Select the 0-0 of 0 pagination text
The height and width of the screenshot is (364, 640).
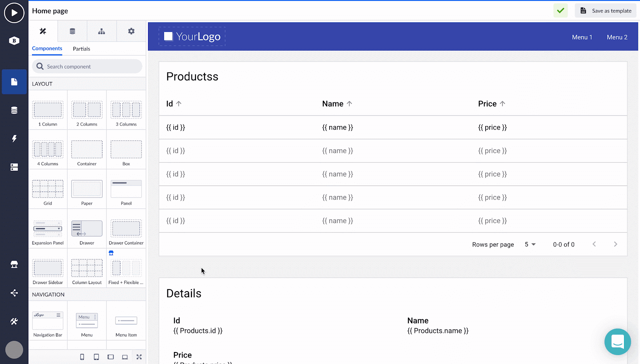(564, 244)
